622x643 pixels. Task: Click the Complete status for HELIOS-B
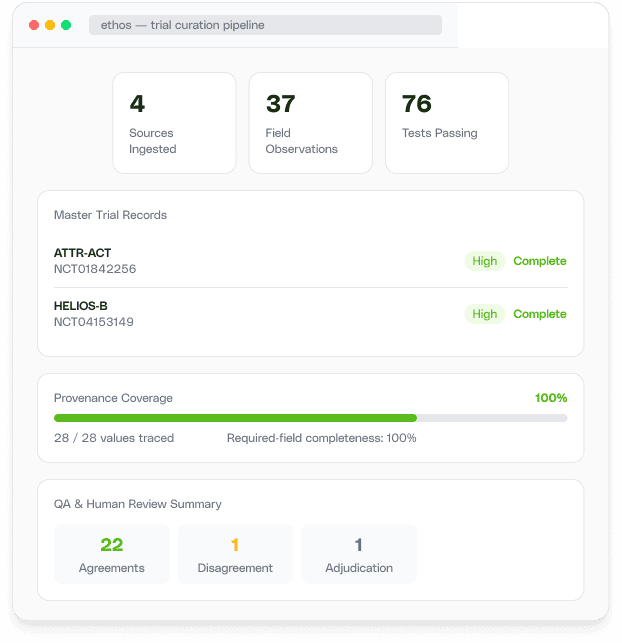pyautogui.click(x=540, y=314)
